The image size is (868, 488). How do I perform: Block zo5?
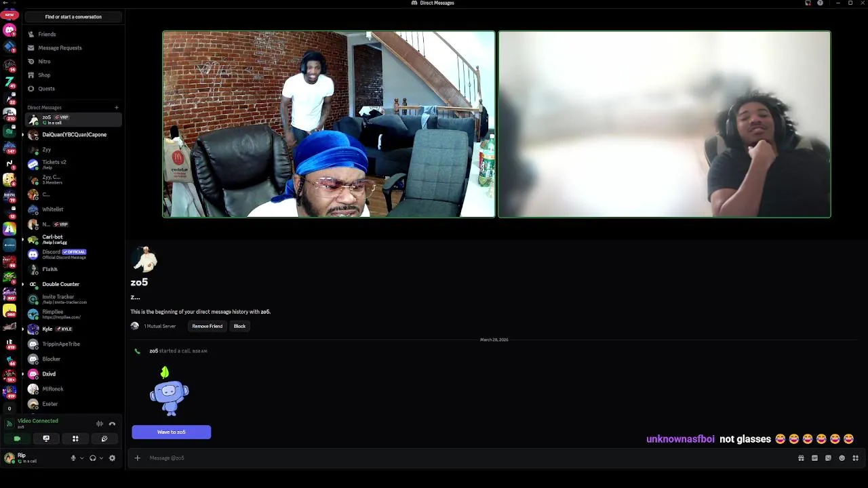239,326
